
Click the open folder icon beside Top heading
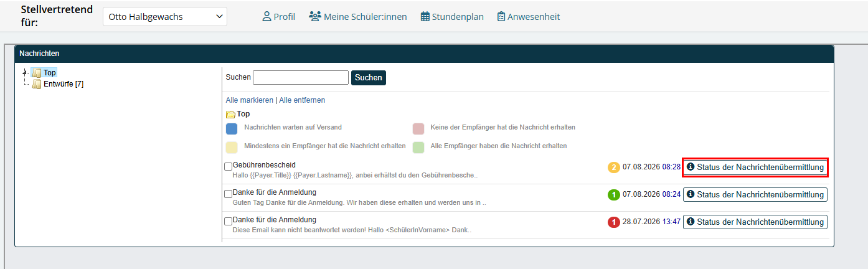pos(230,115)
